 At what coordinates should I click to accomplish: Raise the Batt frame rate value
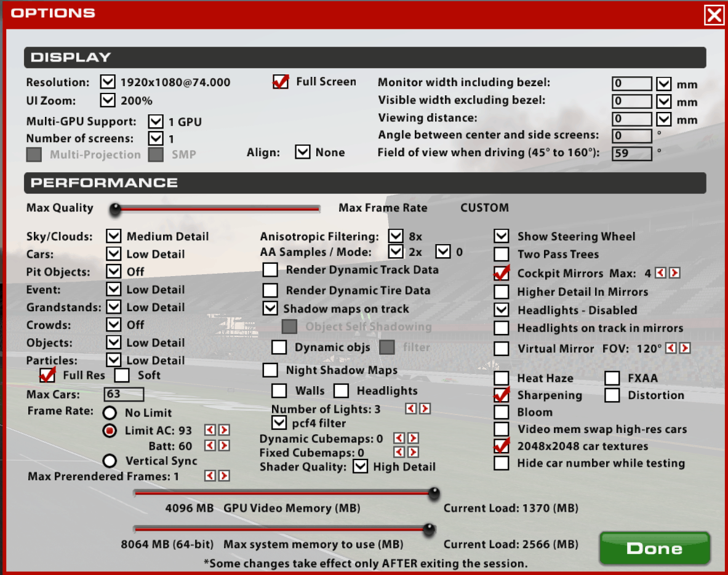click(224, 445)
